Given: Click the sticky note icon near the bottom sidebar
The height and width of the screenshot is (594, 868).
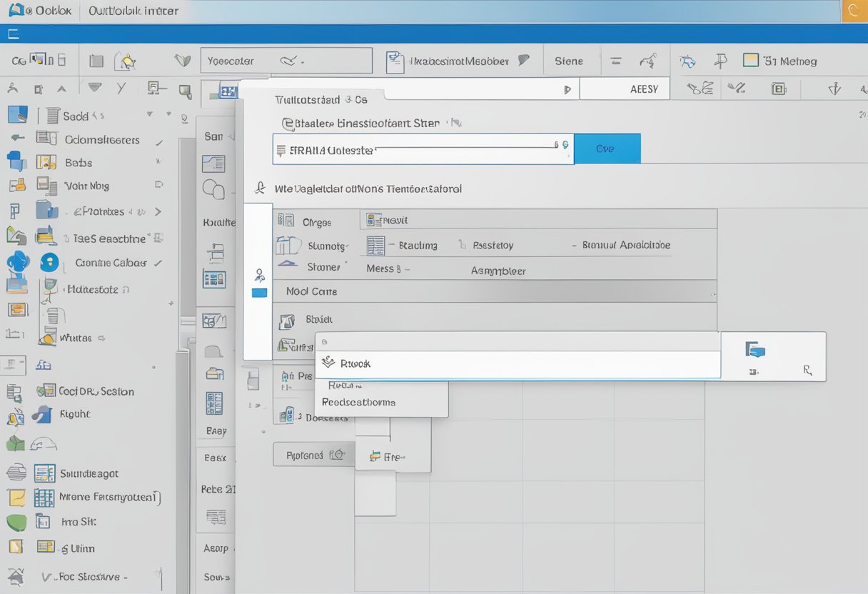Looking at the screenshot, I should [x=16, y=498].
